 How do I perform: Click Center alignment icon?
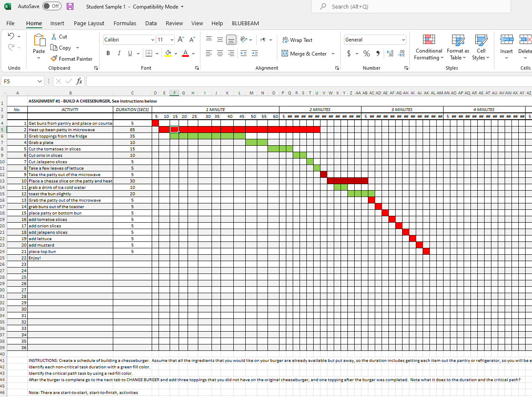point(220,53)
